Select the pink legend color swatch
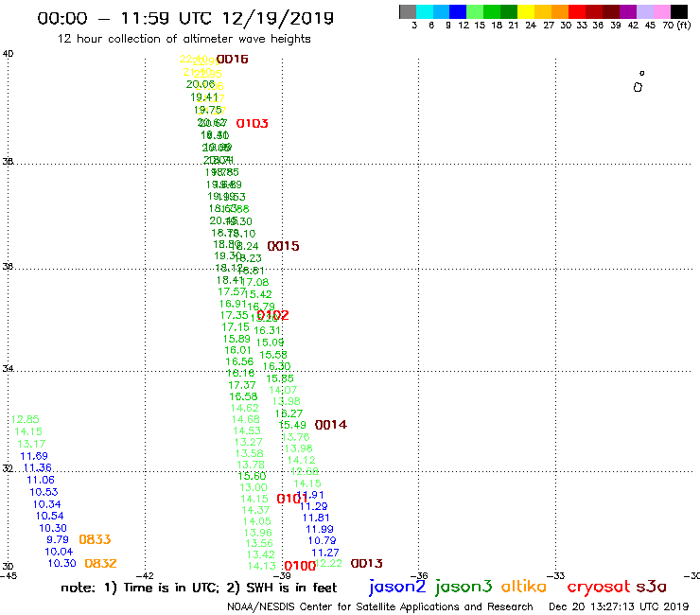700x615 pixels. pyautogui.click(x=661, y=11)
